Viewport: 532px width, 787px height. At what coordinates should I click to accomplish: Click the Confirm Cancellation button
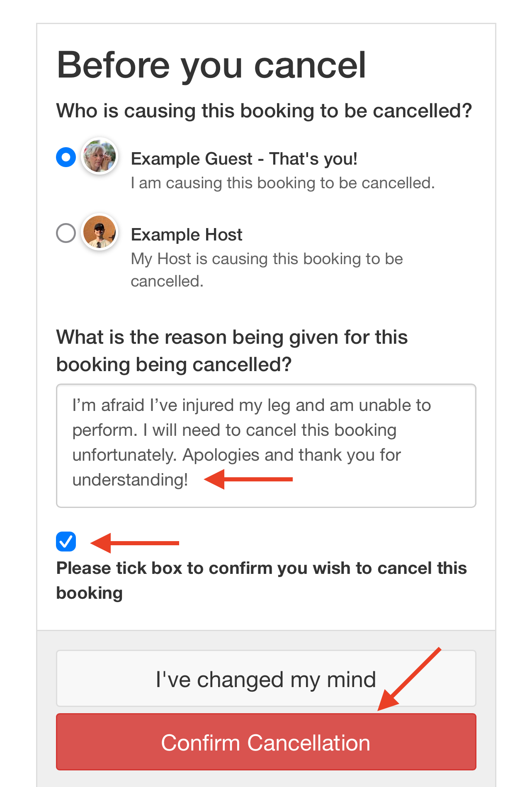266,742
